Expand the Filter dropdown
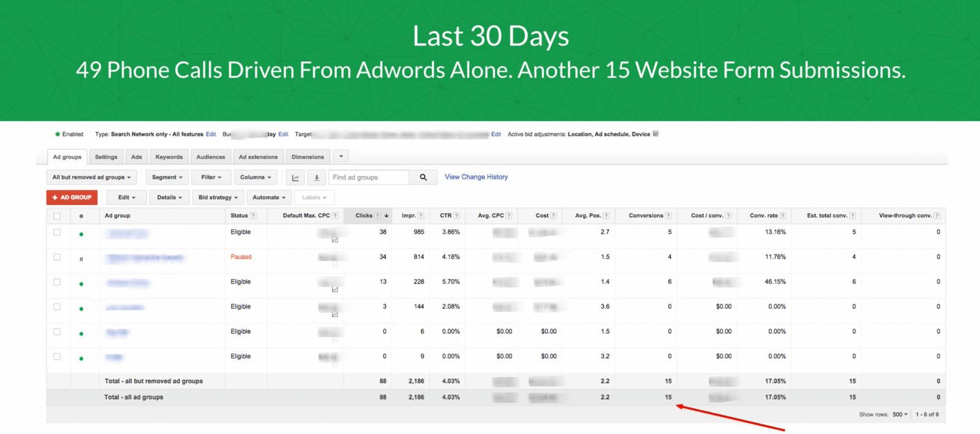 211,178
